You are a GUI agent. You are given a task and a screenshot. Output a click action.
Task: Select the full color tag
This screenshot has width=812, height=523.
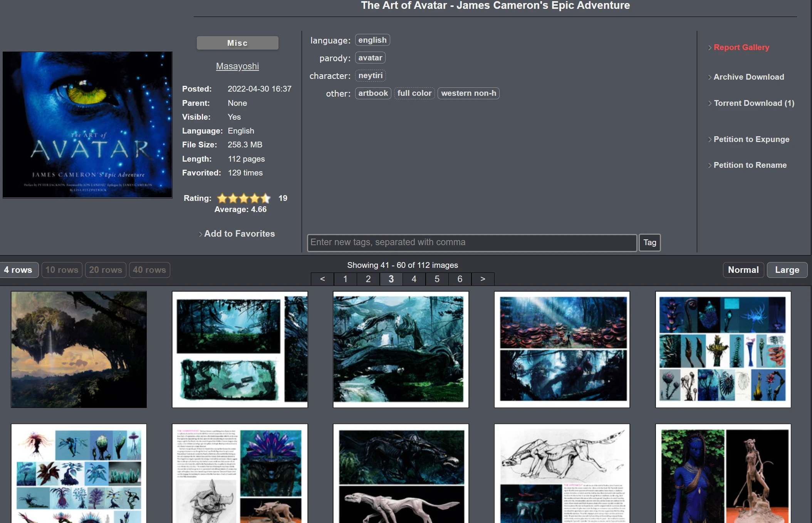click(414, 93)
